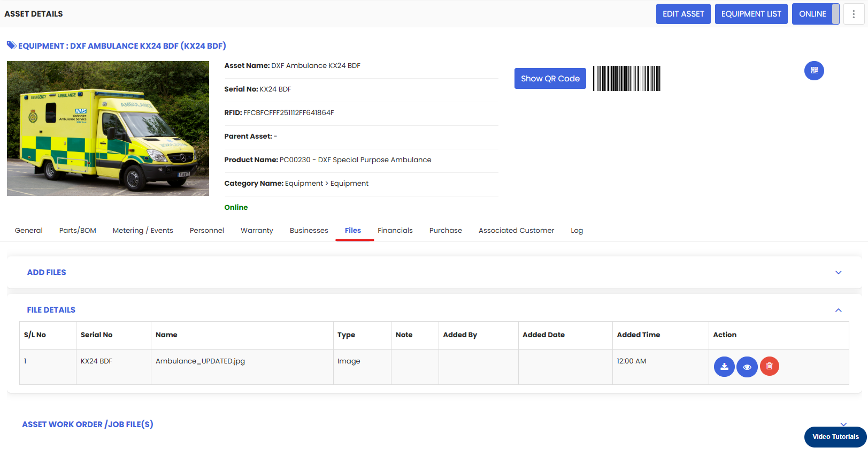The image size is (868, 455).
Task: Open the Equipment List
Action: coord(751,14)
